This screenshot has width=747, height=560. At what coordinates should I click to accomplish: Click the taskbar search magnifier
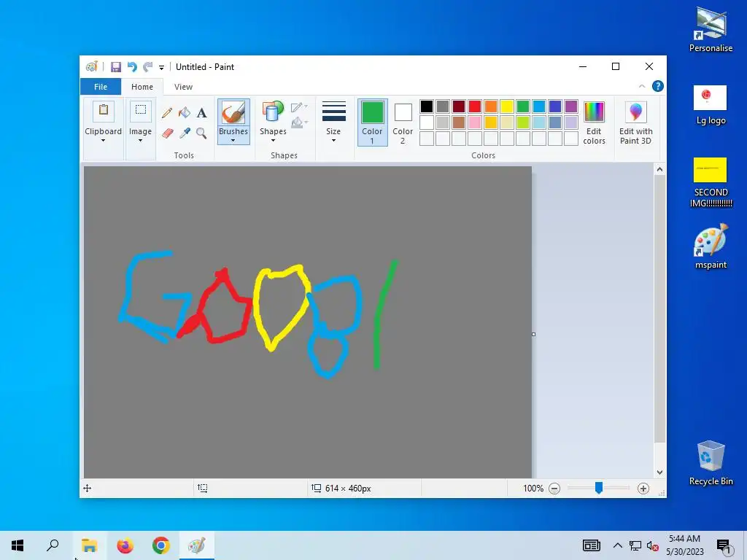coord(53,545)
